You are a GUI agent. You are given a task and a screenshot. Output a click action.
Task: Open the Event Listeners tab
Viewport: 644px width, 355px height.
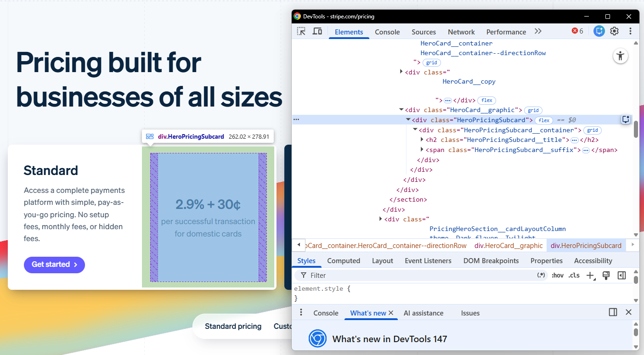click(428, 260)
